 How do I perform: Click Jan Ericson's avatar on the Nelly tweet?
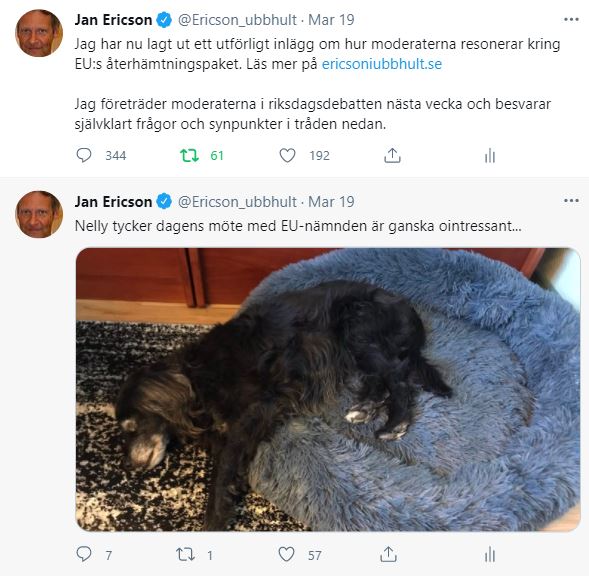pos(39,215)
